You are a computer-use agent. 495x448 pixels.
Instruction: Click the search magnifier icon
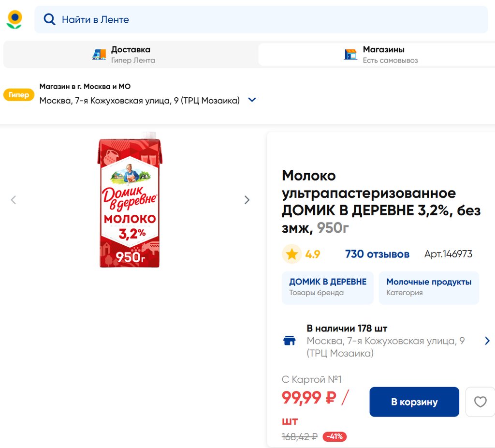49,19
